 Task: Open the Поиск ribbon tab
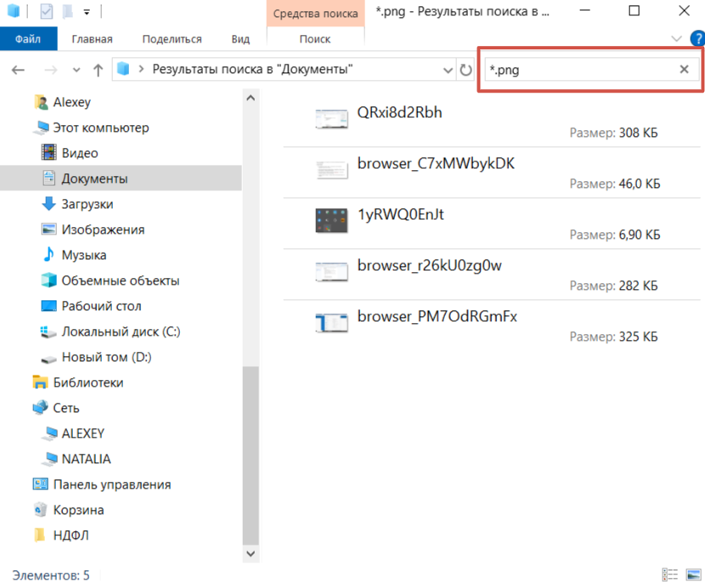click(315, 39)
